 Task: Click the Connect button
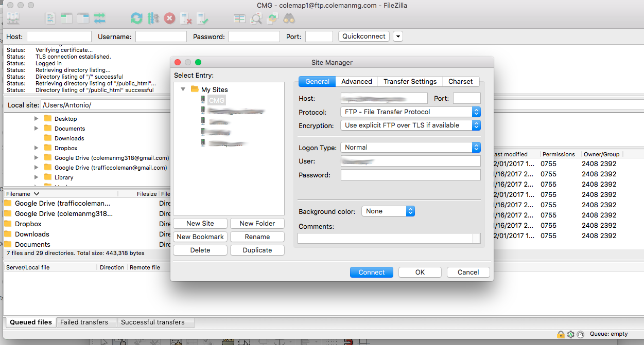pos(371,273)
